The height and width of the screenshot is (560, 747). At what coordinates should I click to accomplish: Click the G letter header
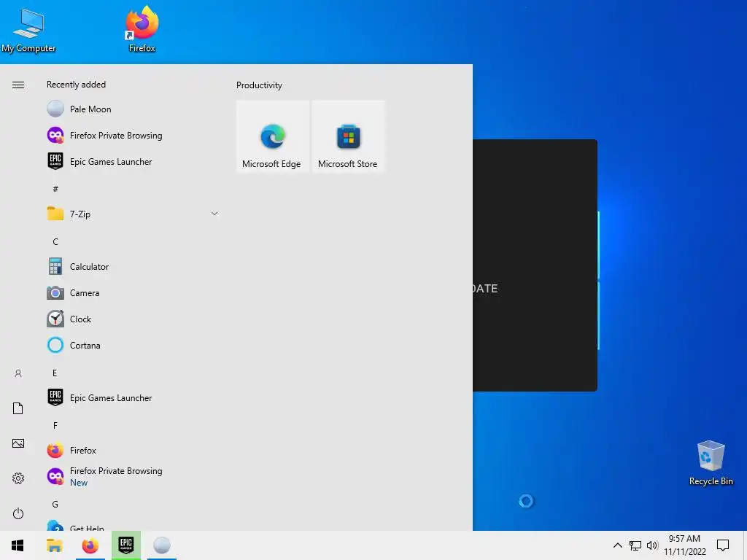tap(55, 505)
